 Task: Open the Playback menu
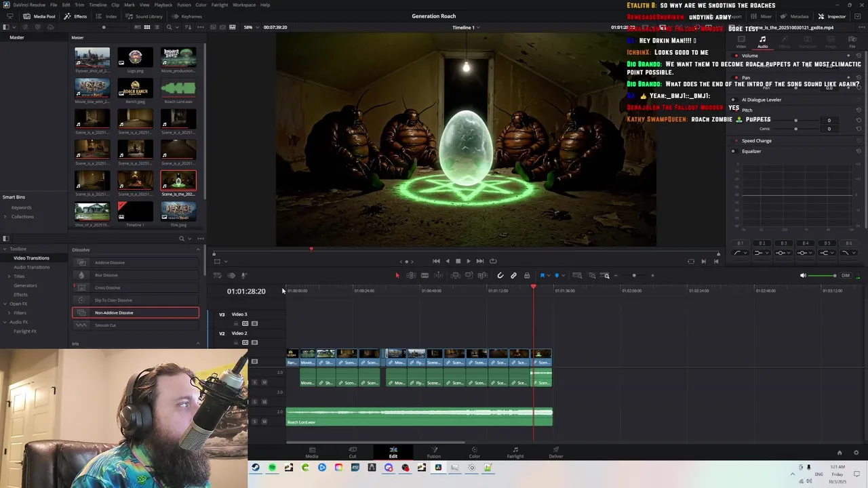pos(163,5)
